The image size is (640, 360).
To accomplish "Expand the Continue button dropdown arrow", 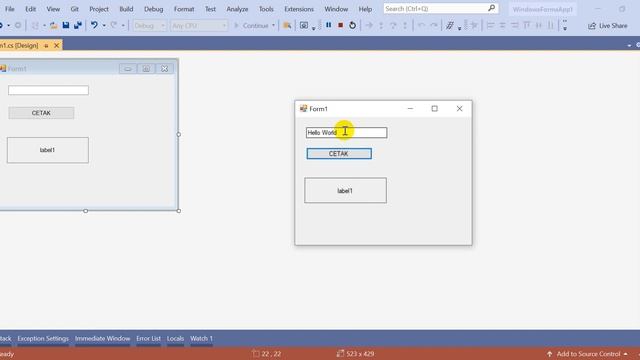I will point(273,26).
